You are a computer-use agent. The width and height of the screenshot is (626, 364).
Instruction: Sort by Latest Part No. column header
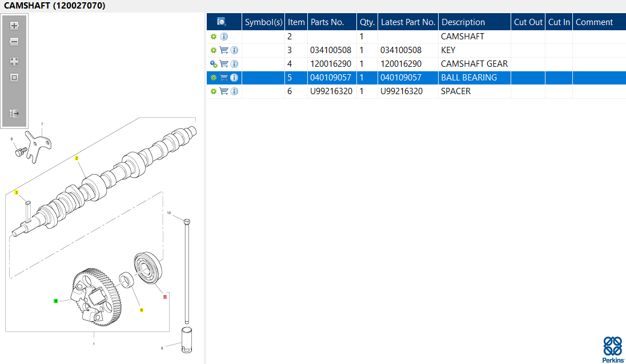coord(408,22)
